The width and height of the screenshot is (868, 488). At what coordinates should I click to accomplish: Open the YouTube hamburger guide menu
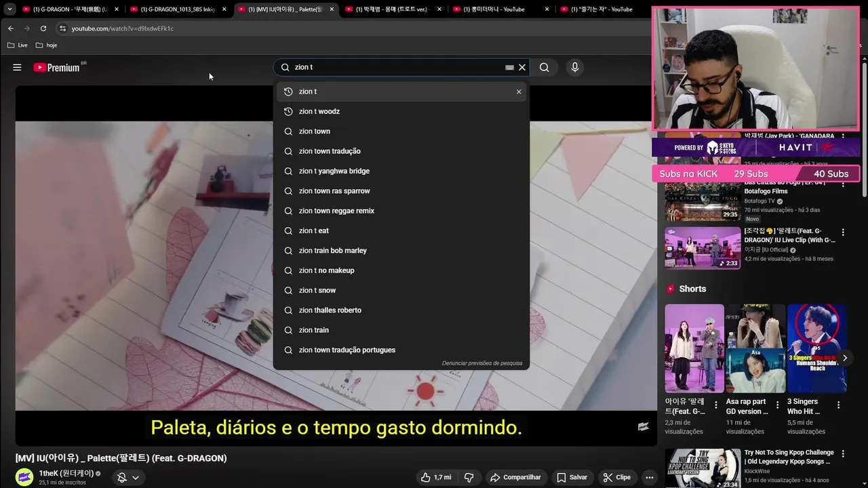17,67
